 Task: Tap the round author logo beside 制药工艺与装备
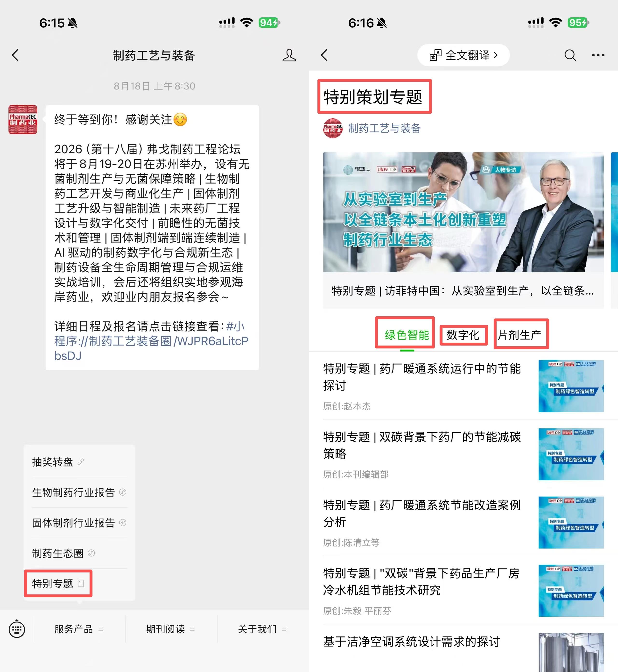(333, 128)
